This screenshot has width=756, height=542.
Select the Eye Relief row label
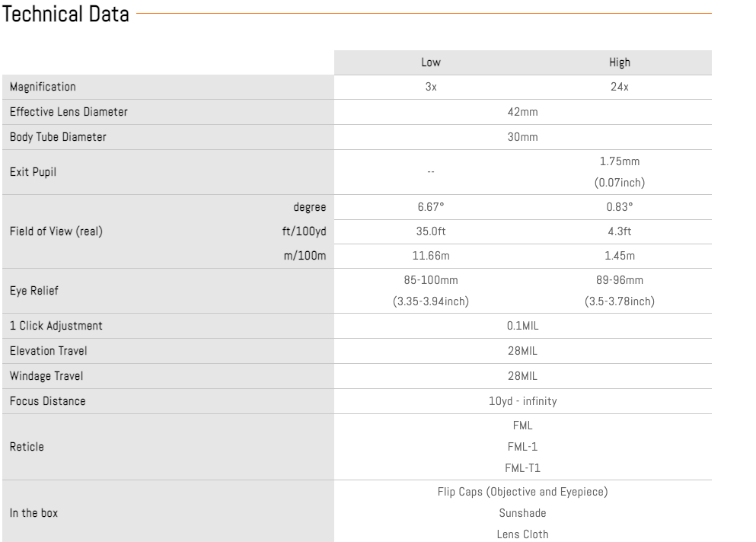pyautogui.click(x=33, y=291)
